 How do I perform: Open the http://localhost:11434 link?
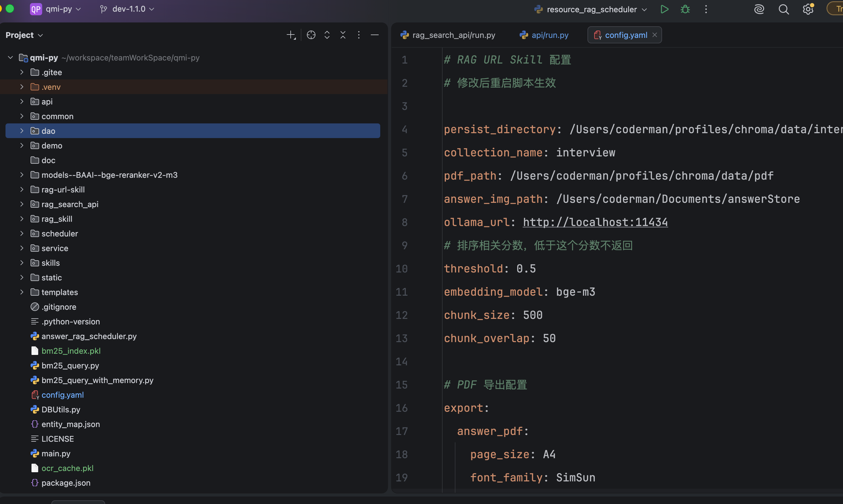click(x=595, y=222)
